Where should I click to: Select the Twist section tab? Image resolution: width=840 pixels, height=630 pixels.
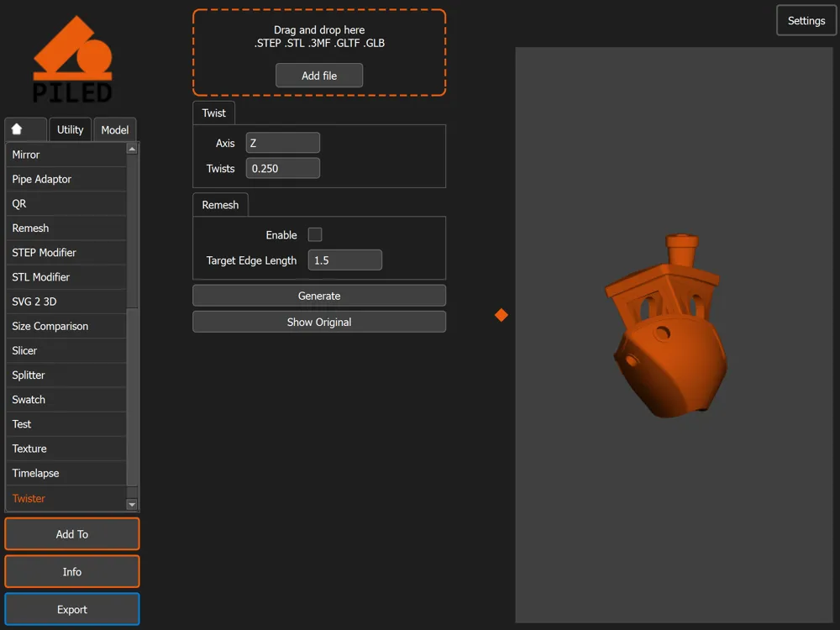(x=213, y=113)
